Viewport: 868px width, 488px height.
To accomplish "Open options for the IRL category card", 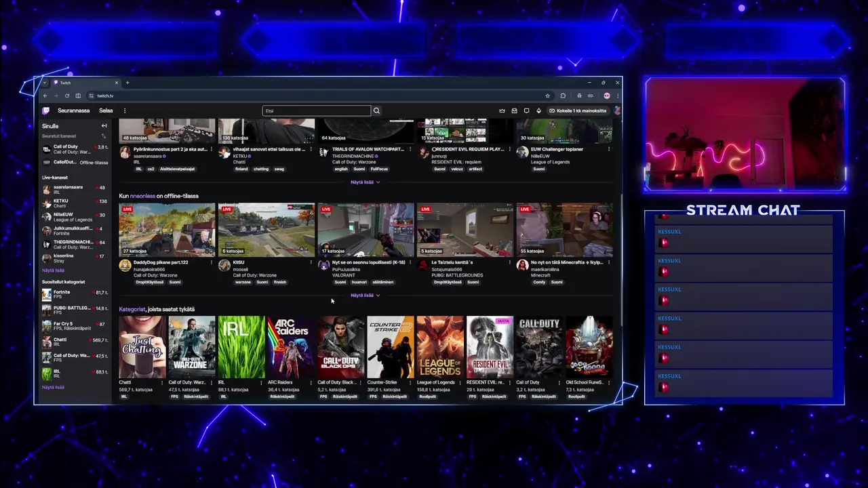I will (x=261, y=382).
